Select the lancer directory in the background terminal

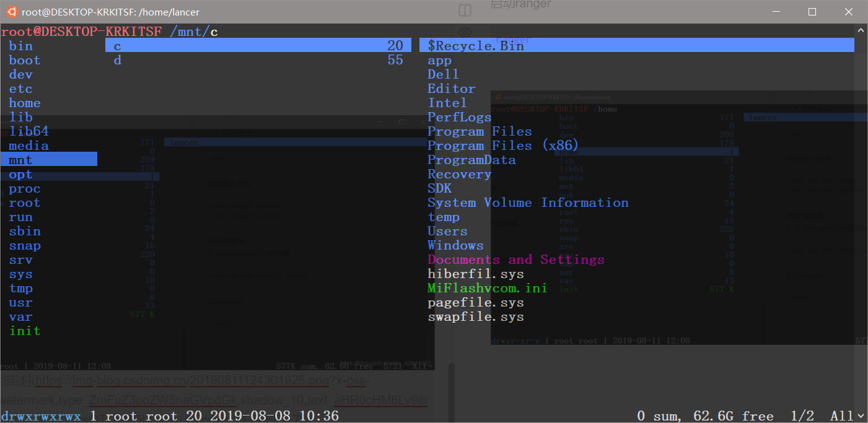pyautogui.click(x=763, y=117)
